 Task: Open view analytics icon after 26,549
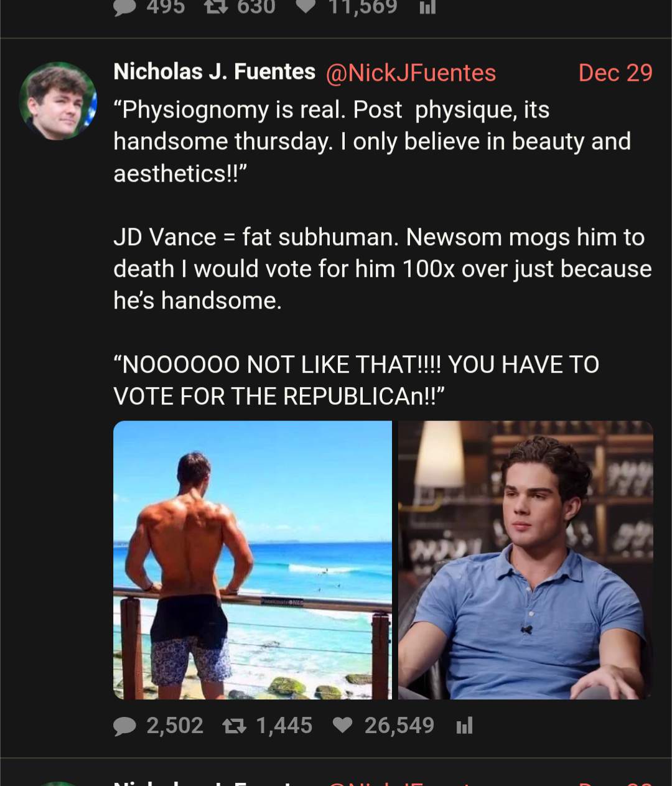[464, 726]
